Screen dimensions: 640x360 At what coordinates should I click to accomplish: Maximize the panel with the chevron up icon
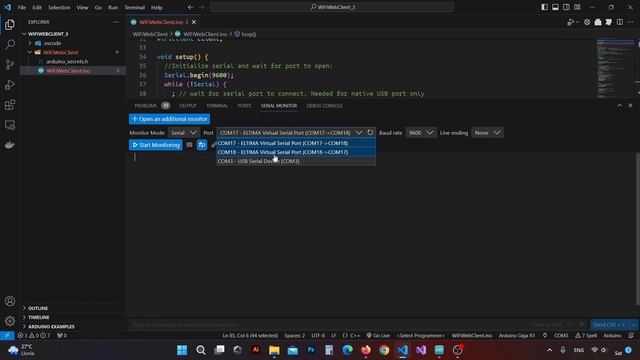click(x=620, y=105)
